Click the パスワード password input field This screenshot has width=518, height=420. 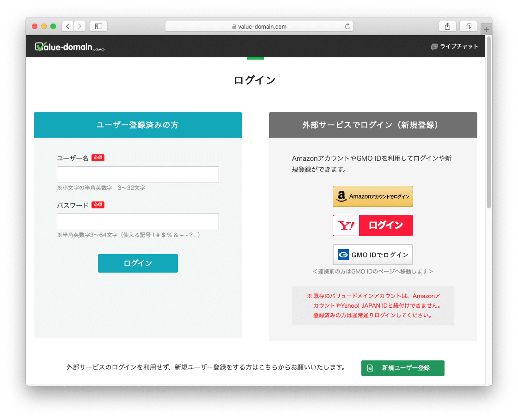pos(138,222)
